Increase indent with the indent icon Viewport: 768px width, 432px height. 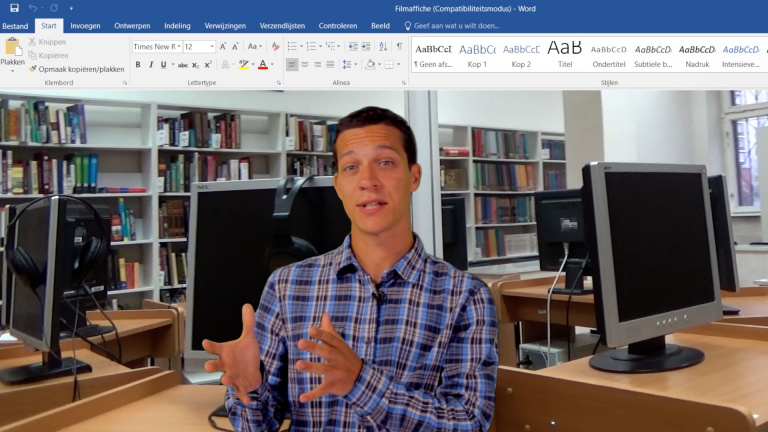point(366,46)
